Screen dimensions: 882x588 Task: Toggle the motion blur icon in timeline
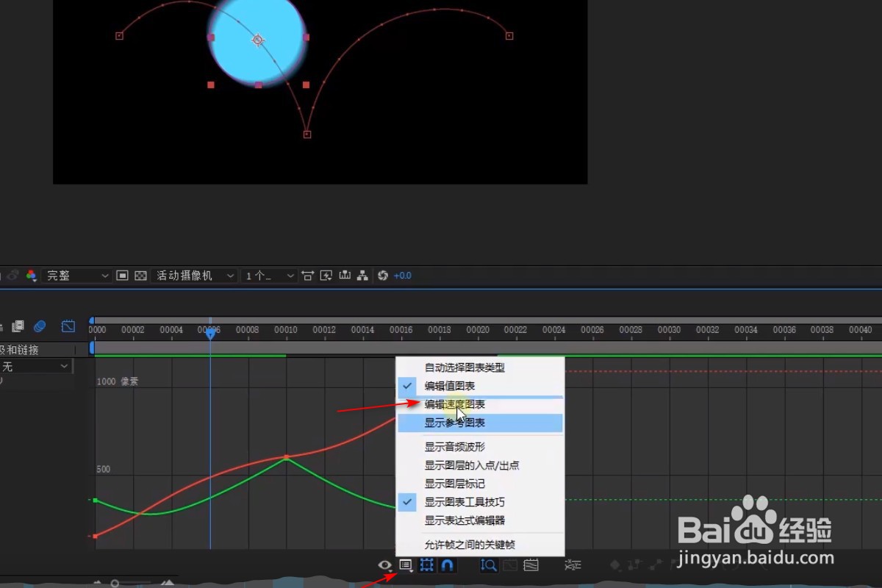(x=40, y=326)
